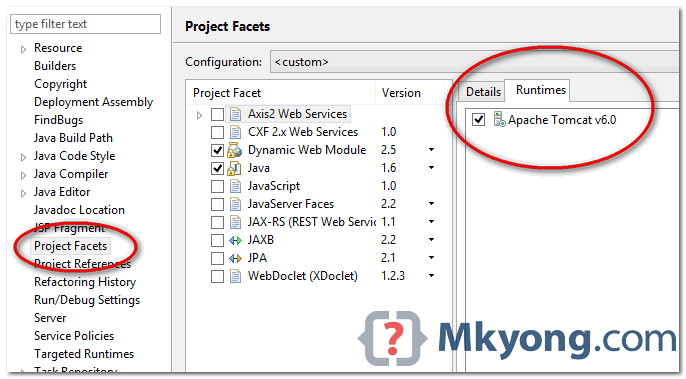Enable the Axis2 Web Services checkbox

pyautogui.click(x=217, y=114)
